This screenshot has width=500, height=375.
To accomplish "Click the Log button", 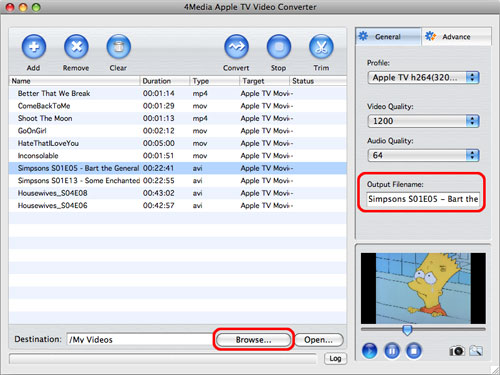I will pos(335,359).
